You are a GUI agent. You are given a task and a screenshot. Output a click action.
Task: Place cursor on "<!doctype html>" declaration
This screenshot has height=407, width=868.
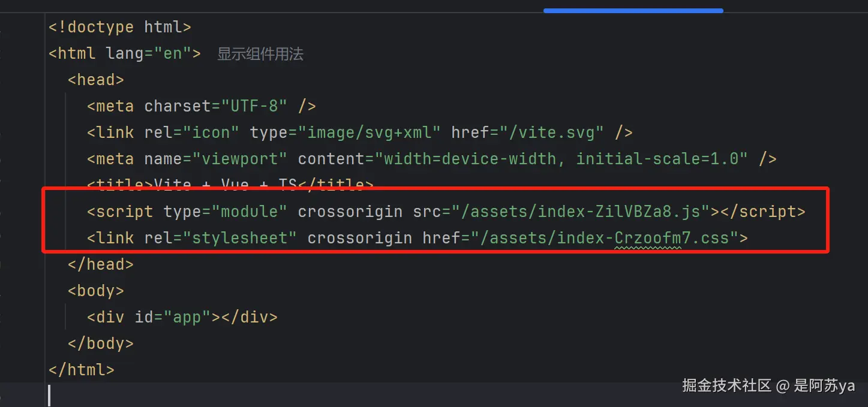coord(120,27)
